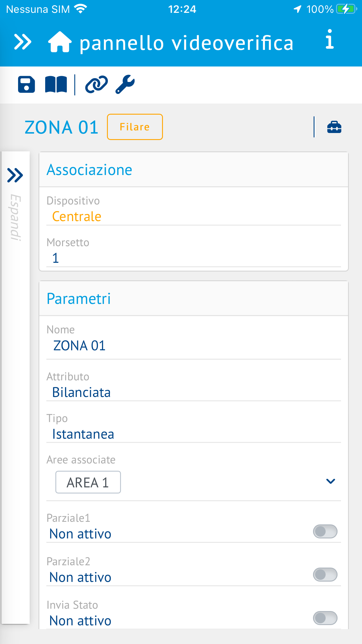The width and height of the screenshot is (362, 644).
Task: Turn on the Invia Stato switch
Action: pos(325,618)
